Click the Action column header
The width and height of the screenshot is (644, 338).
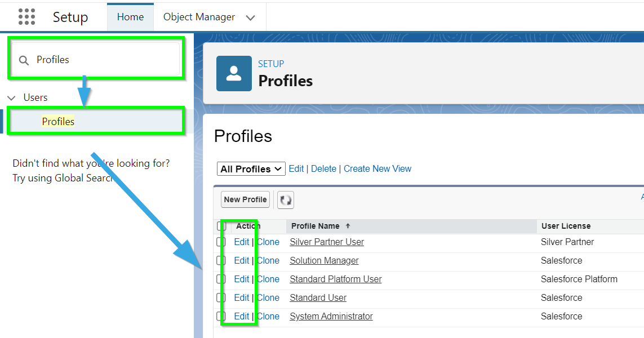(248, 226)
